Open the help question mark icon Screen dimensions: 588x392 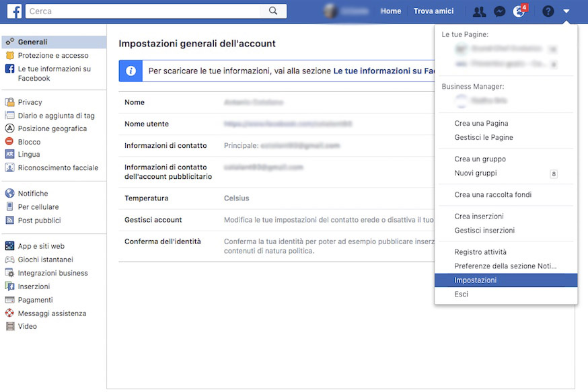point(548,11)
